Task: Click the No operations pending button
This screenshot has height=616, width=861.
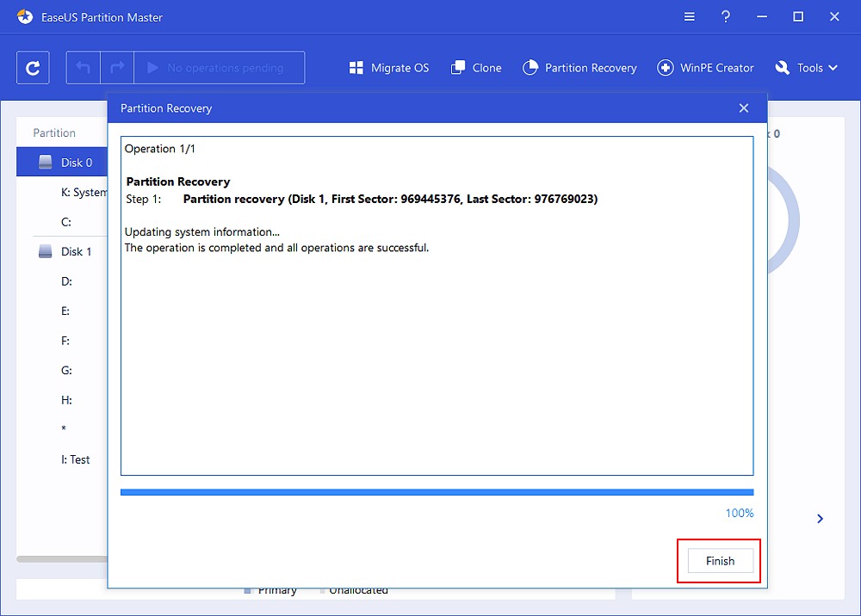Action: pyautogui.click(x=219, y=68)
